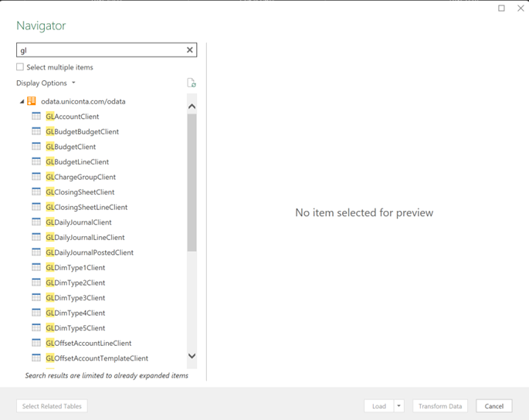Open the Display Options dropdown

(x=46, y=83)
